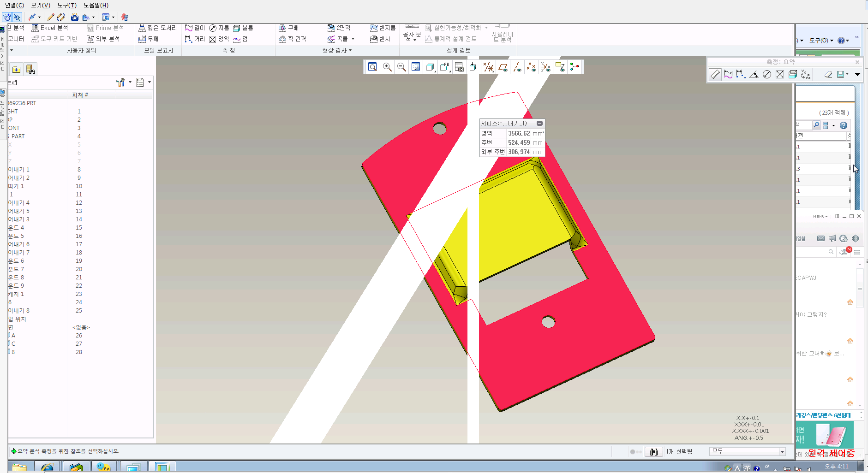
Task: Open the datum display filters icon
Action: [488, 67]
